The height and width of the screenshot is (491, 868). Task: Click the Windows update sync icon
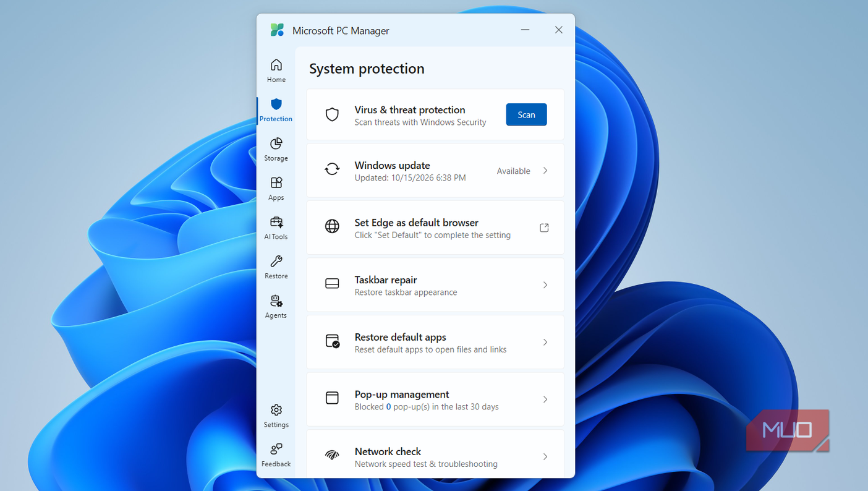click(x=332, y=169)
